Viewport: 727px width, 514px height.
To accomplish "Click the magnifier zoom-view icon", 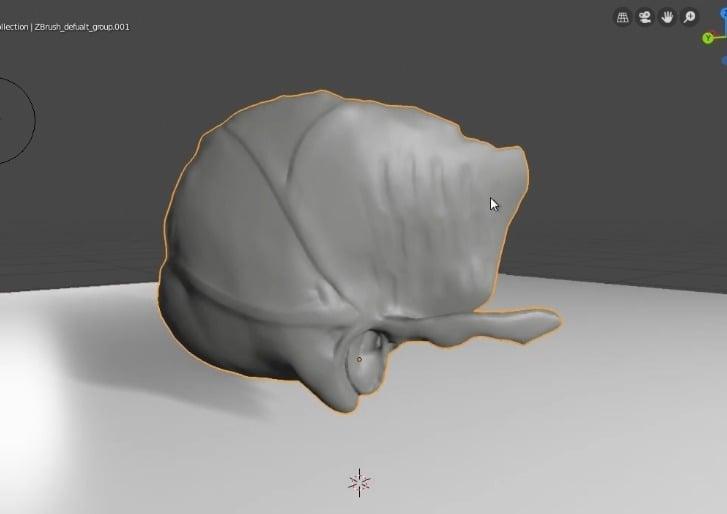I will pyautogui.click(x=689, y=18).
